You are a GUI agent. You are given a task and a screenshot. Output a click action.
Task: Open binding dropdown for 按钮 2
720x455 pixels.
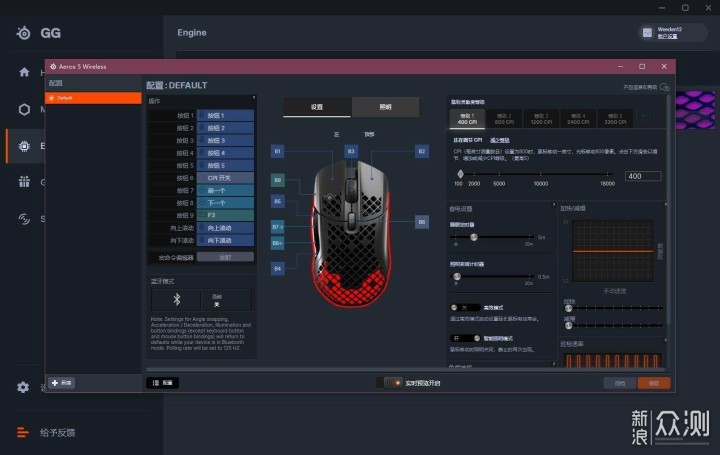(225, 128)
